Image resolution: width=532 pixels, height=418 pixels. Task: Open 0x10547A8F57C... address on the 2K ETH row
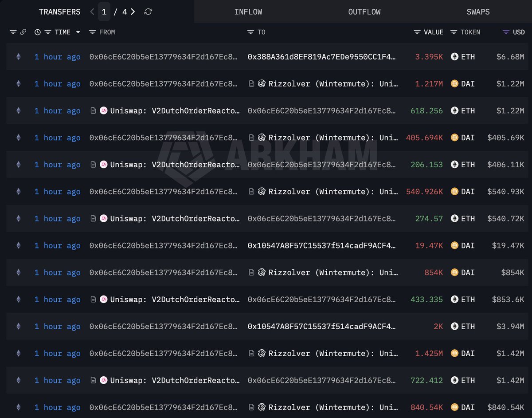point(322,326)
